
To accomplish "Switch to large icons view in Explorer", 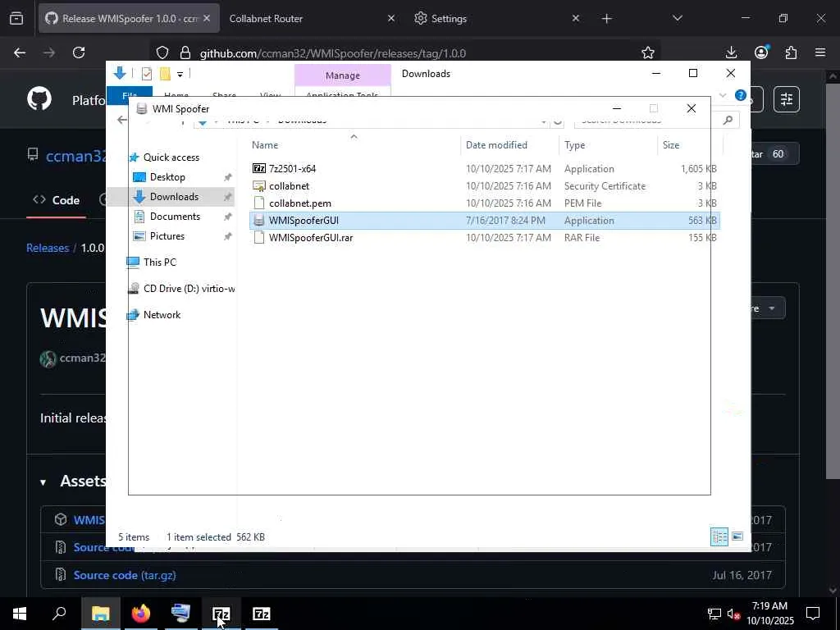I will pos(737,536).
